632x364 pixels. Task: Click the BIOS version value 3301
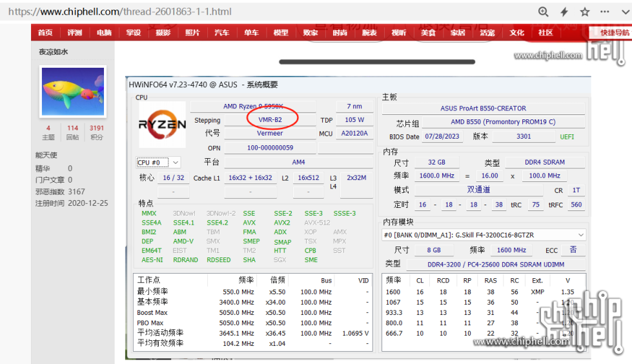pos(524,136)
